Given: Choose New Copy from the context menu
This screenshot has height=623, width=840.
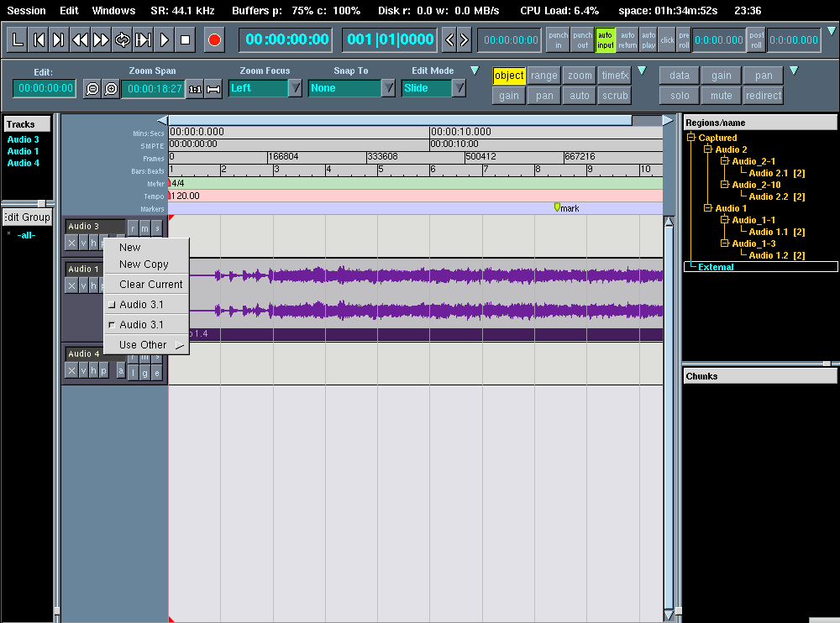Looking at the screenshot, I should point(144,264).
